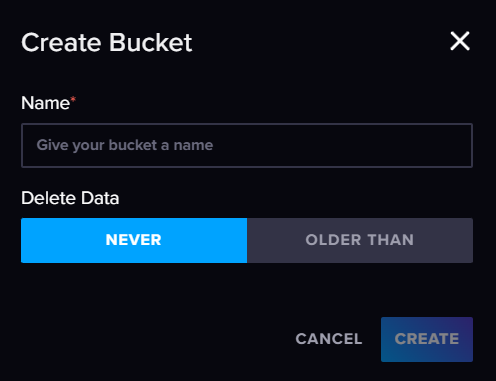Click the bucket Name input field

pos(247,145)
